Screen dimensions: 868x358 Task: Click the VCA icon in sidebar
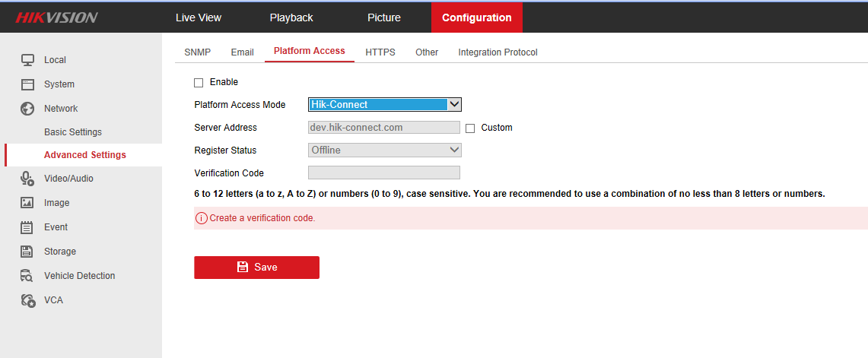[x=27, y=300]
